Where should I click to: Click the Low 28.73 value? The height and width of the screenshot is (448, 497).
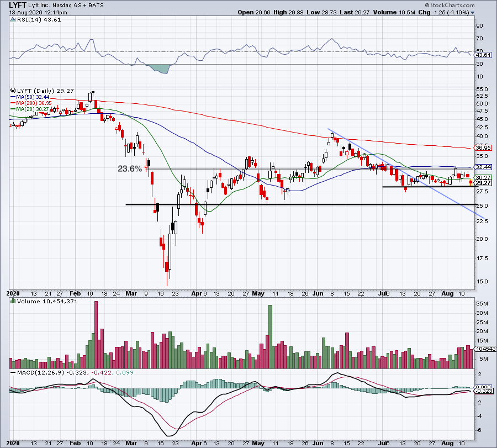tap(322, 12)
